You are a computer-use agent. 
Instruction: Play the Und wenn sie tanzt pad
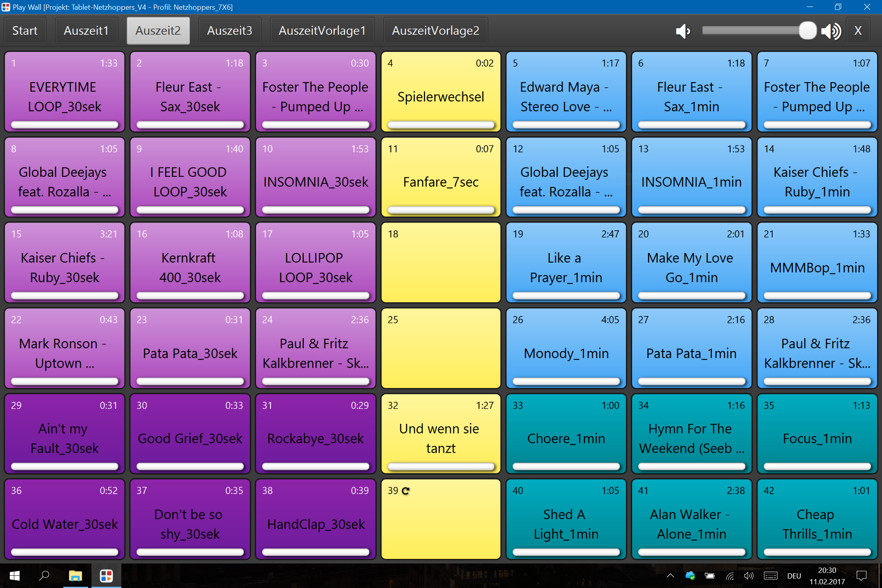(x=441, y=434)
